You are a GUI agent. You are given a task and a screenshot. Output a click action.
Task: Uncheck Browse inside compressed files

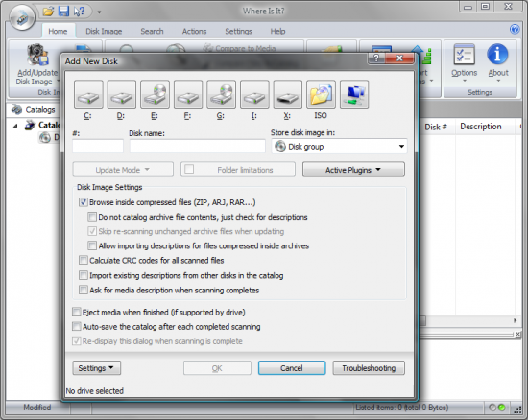click(x=84, y=202)
